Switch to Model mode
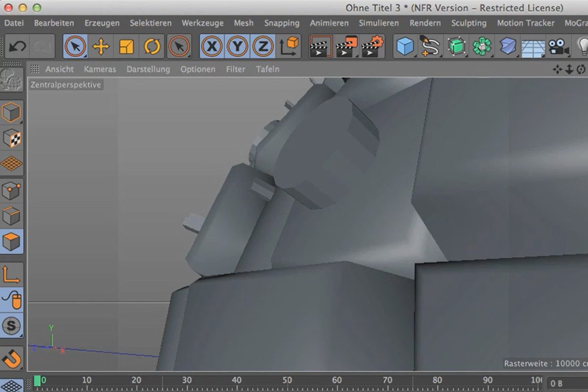Viewport: 588px width, 392px height. coord(11,113)
